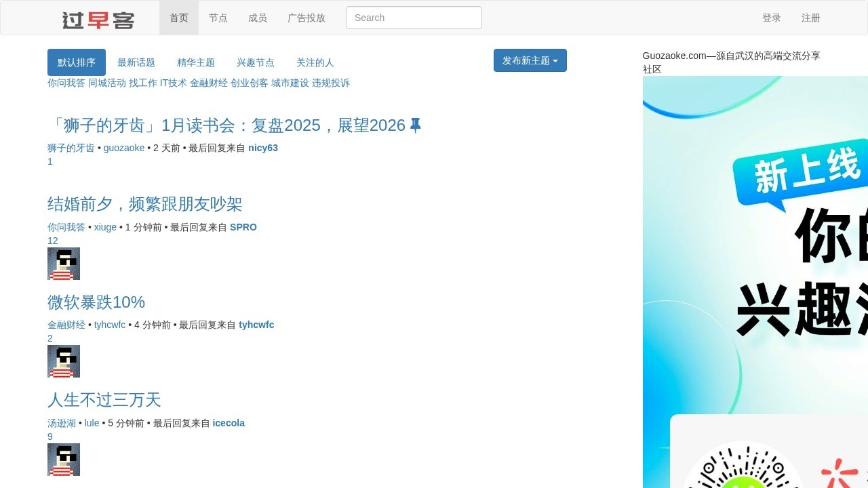Go to 节点 in navigation bar
This screenshot has height=488, width=868.
[218, 18]
